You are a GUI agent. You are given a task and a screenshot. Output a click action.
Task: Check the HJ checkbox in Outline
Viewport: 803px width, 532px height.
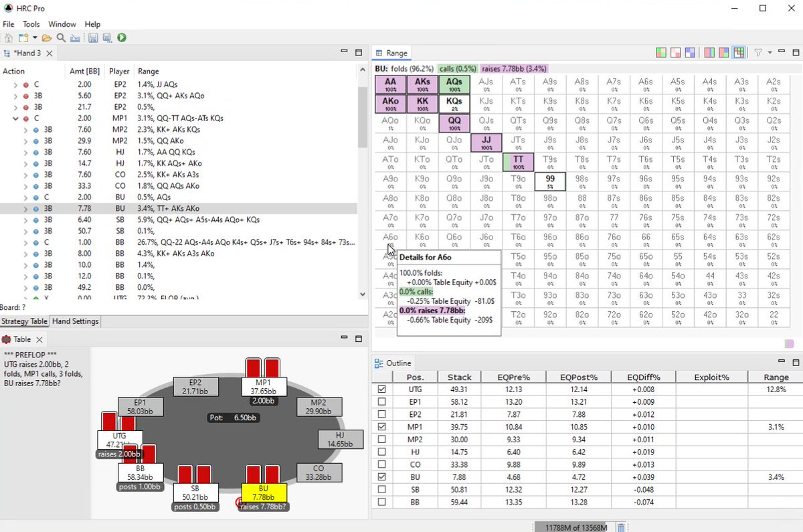pos(382,452)
